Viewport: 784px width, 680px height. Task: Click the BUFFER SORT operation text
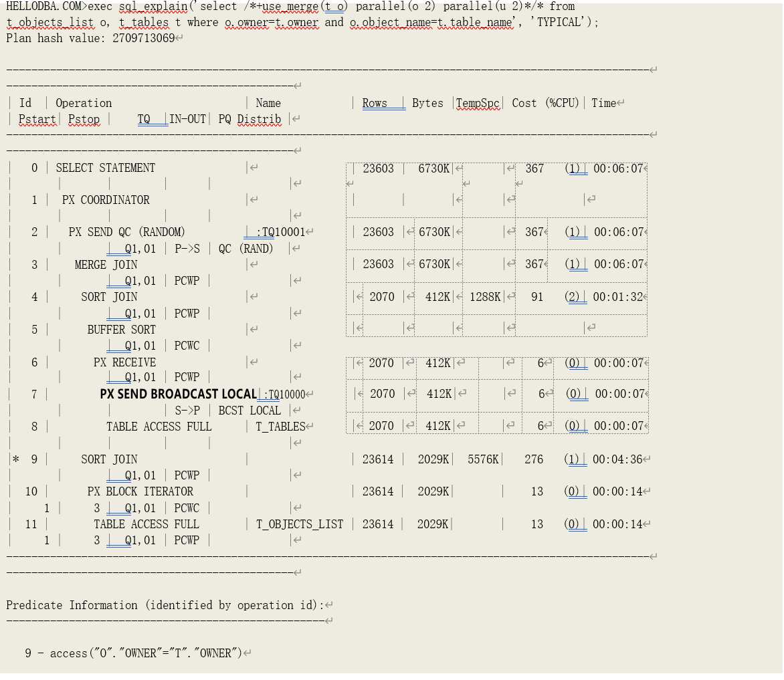[x=121, y=330]
